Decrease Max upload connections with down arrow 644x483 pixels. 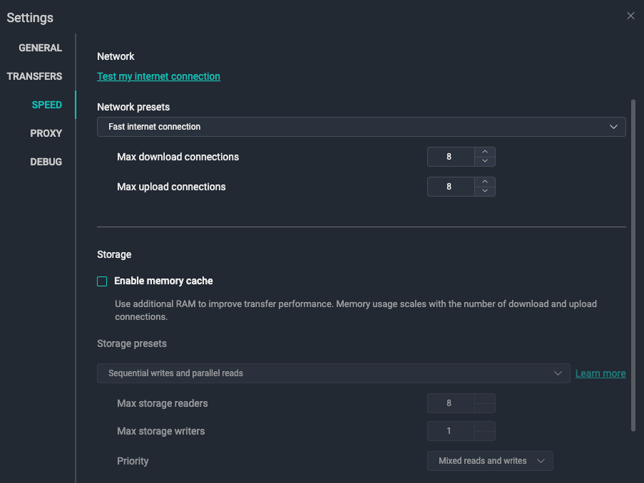(485, 191)
